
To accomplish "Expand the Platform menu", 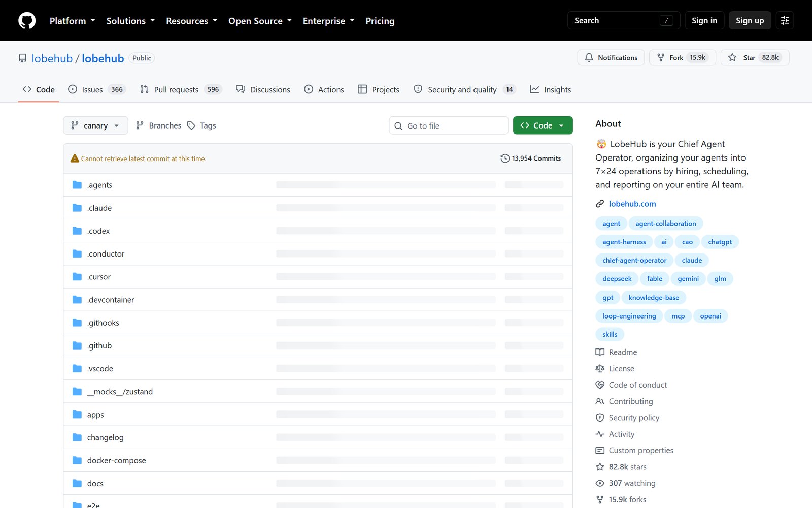I will tap(73, 21).
